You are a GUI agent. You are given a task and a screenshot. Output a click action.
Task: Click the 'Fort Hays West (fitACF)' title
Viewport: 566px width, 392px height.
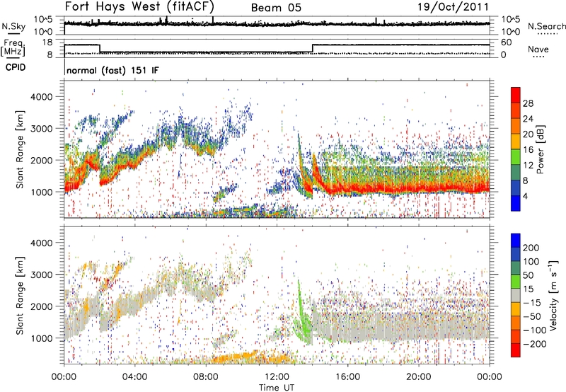pos(139,6)
